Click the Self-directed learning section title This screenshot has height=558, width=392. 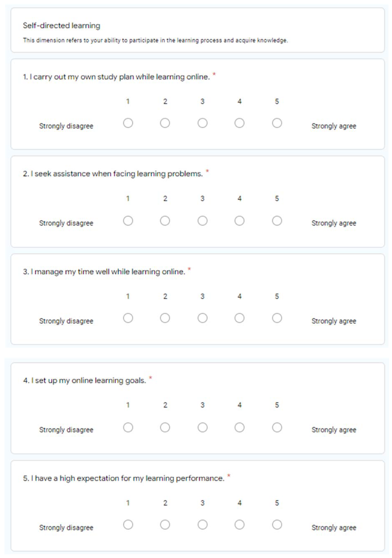tap(62, 25)
